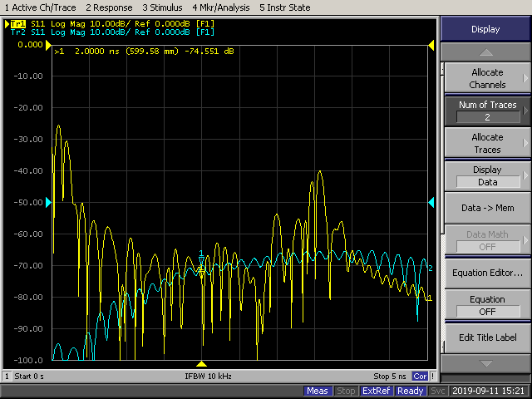Open the Response menu
Viewport: 532px width, 399px height.
coord(109,7)
